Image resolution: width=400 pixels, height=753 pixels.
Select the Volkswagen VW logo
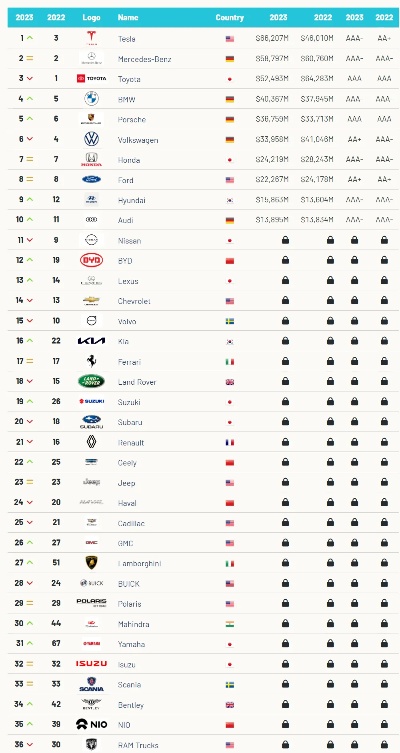tap(91, 139)
